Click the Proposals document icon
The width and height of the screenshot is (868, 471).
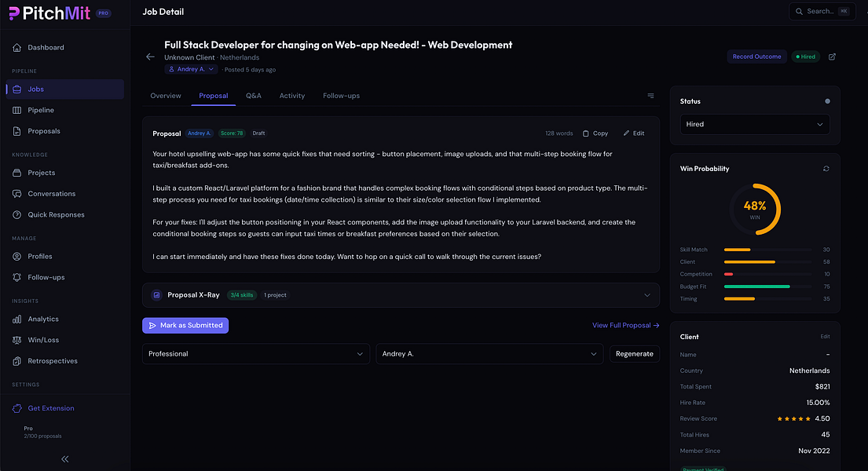(17, 131)
